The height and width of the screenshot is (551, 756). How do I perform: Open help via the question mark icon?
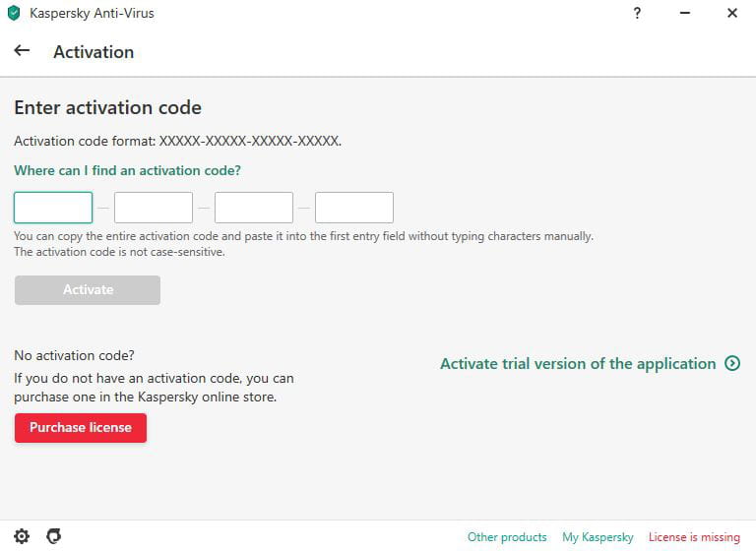coord(638,14)
